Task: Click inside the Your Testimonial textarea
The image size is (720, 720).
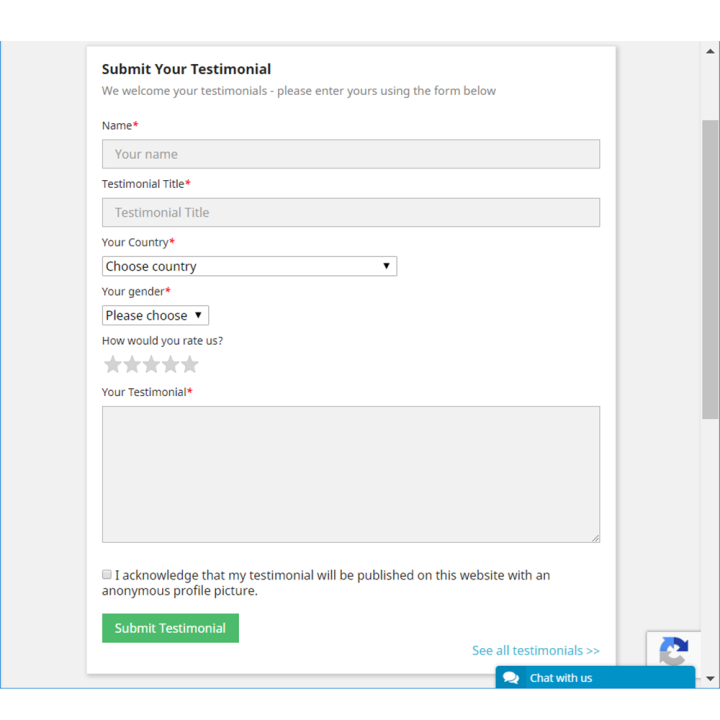Action: [351, 474]
